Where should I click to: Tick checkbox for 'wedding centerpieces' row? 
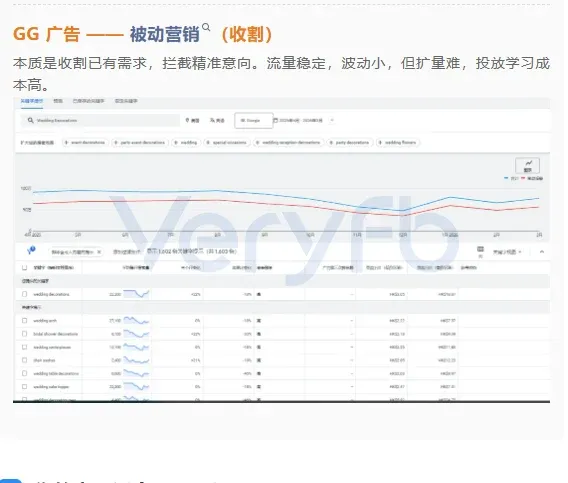(25, 347)
